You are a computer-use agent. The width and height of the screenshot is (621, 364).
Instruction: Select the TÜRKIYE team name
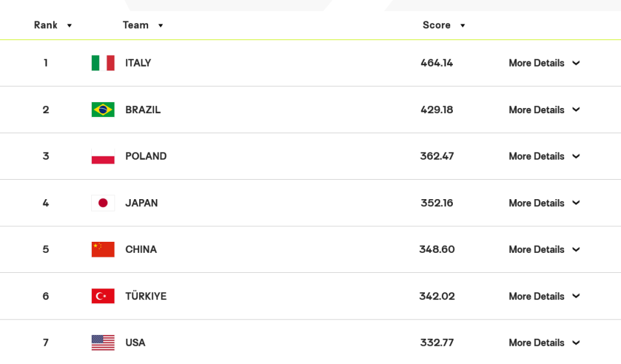146,296
